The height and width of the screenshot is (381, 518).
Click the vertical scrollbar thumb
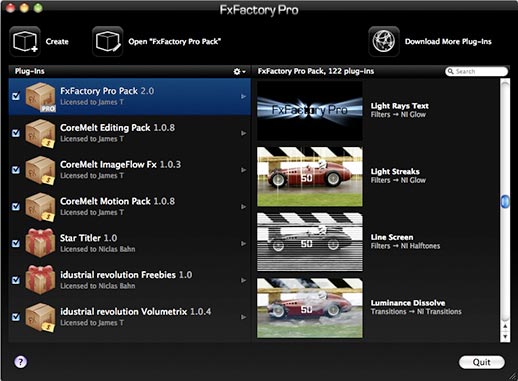505,202
